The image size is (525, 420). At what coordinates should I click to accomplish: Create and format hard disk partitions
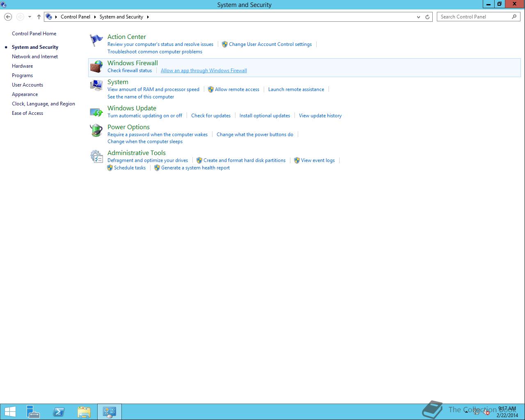(244, 160)
